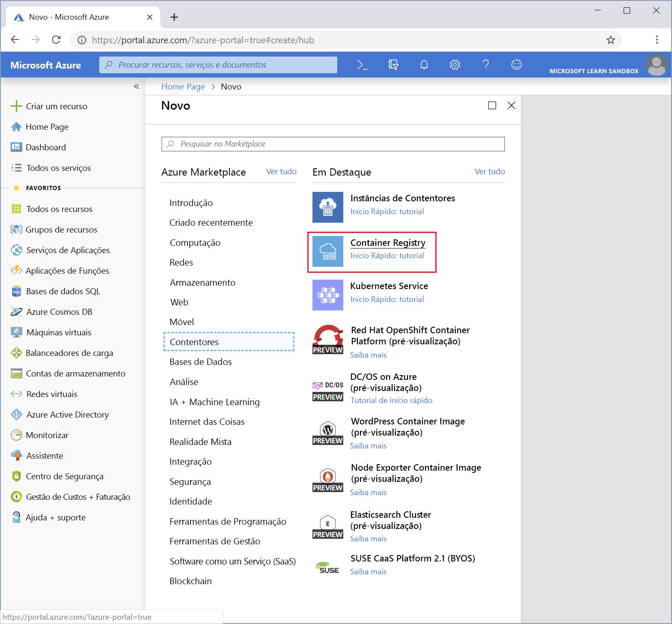This screenshot has height=624, width=672.
Task: Click the WordPress Container Image icon
Action: (327, 433)
